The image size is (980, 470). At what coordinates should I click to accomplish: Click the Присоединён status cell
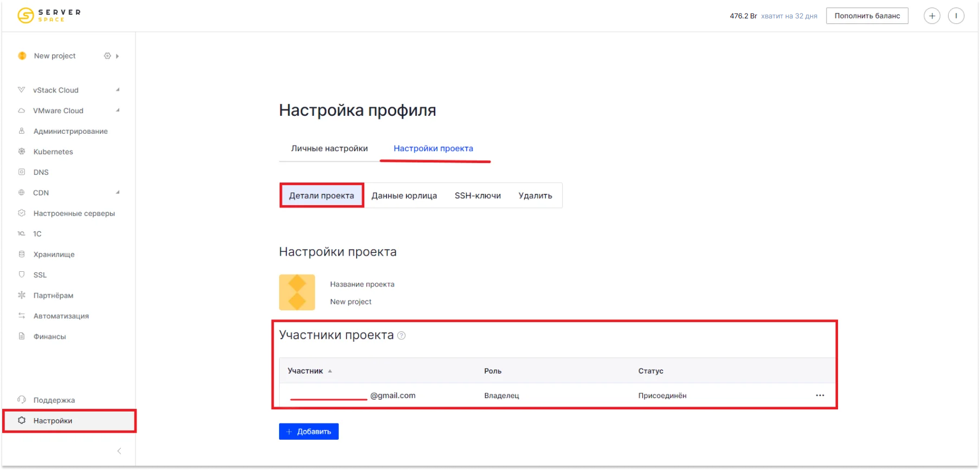[662, 396]
